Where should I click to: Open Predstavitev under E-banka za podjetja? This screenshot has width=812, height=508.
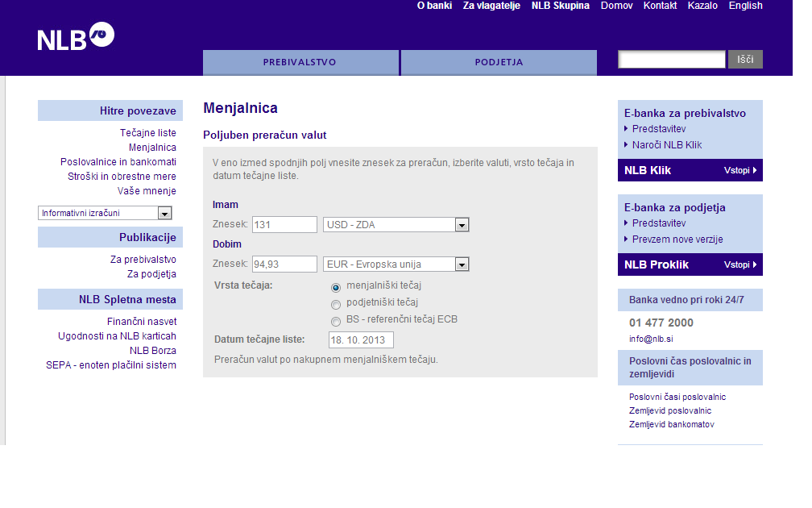click(659, 223)
